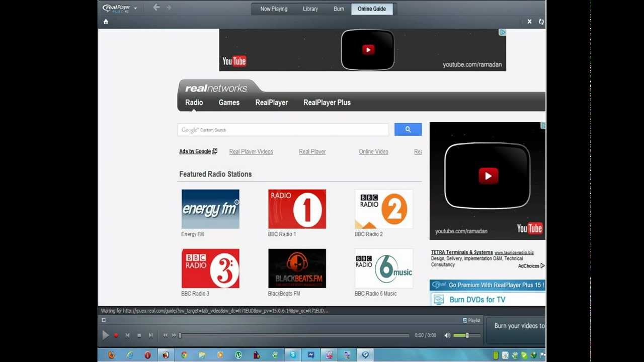Open Google Chrome from the taskbar
This screenshot has width=644, height=362.
(x=184, y=355)
